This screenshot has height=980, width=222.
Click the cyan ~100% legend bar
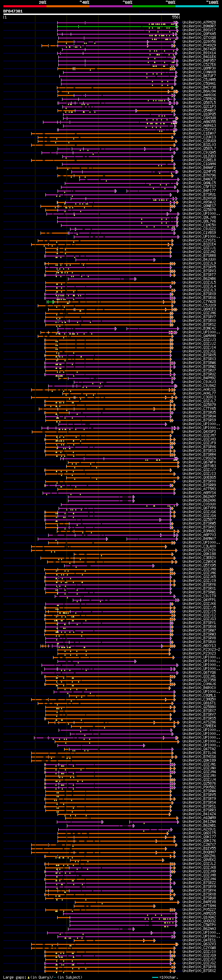pos(197,6)
